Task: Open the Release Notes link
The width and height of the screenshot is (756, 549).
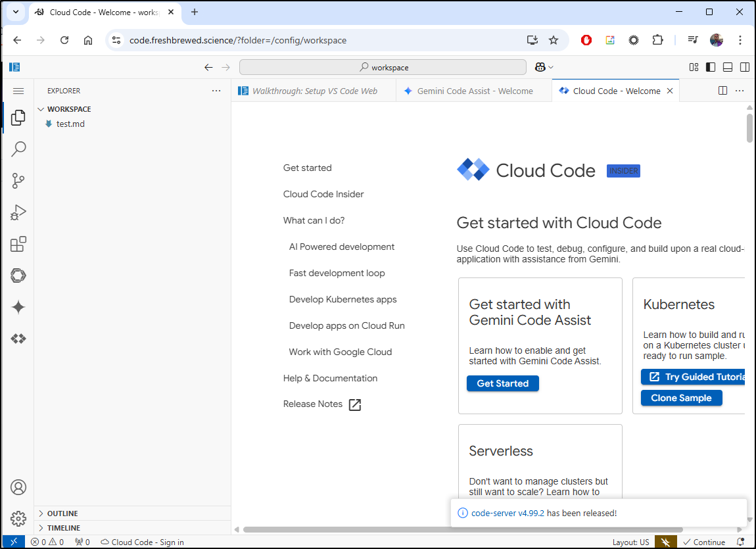Action: tap(321, 404)
